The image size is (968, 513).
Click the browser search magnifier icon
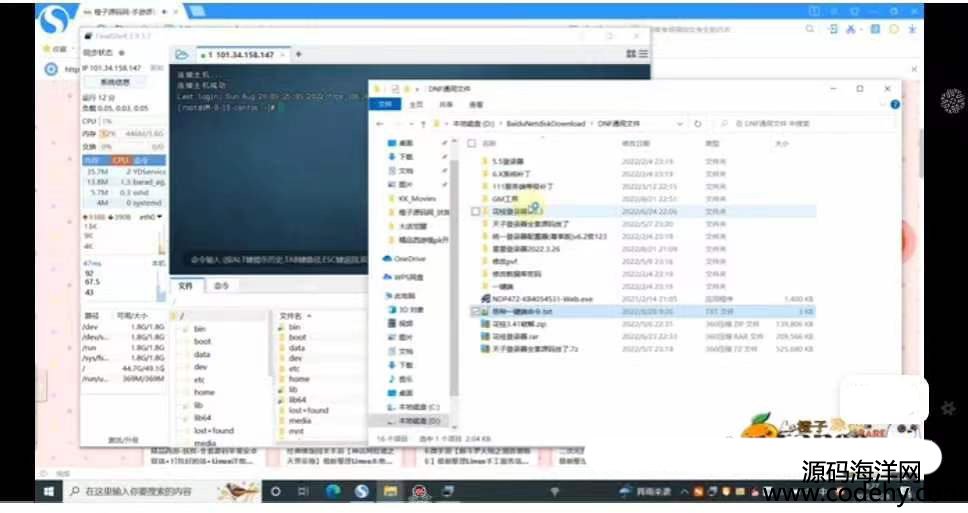coord(810,29)
